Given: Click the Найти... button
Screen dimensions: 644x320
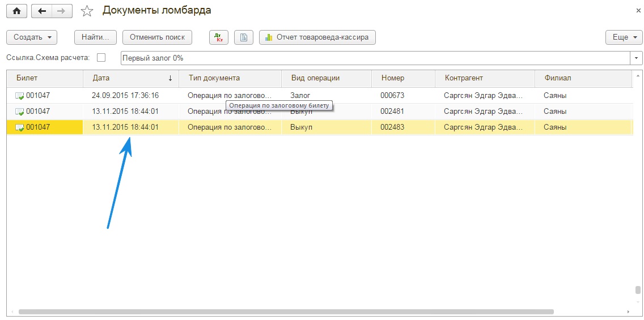Looking at the screenshot, I should click(x=95, y=37).
